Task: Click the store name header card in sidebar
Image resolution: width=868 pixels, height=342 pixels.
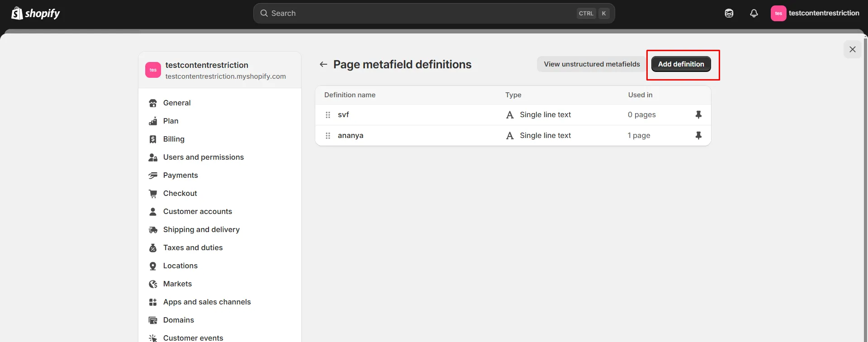Action: pos(220,70)
